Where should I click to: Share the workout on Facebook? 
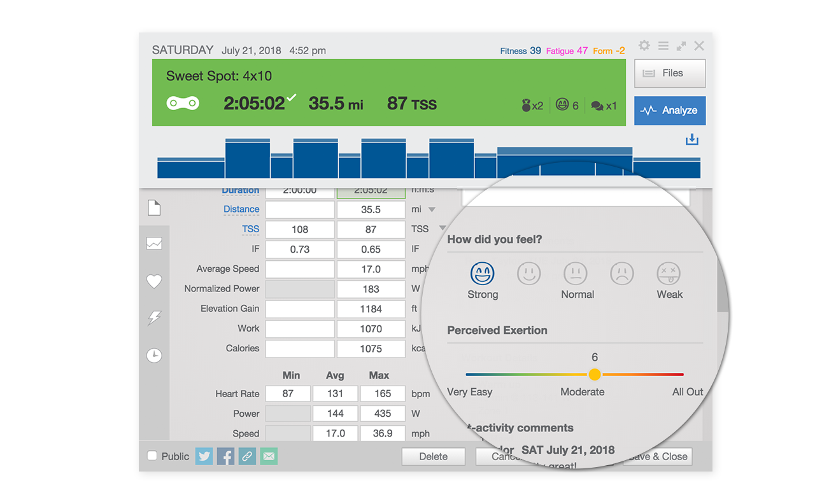point(225,456)
